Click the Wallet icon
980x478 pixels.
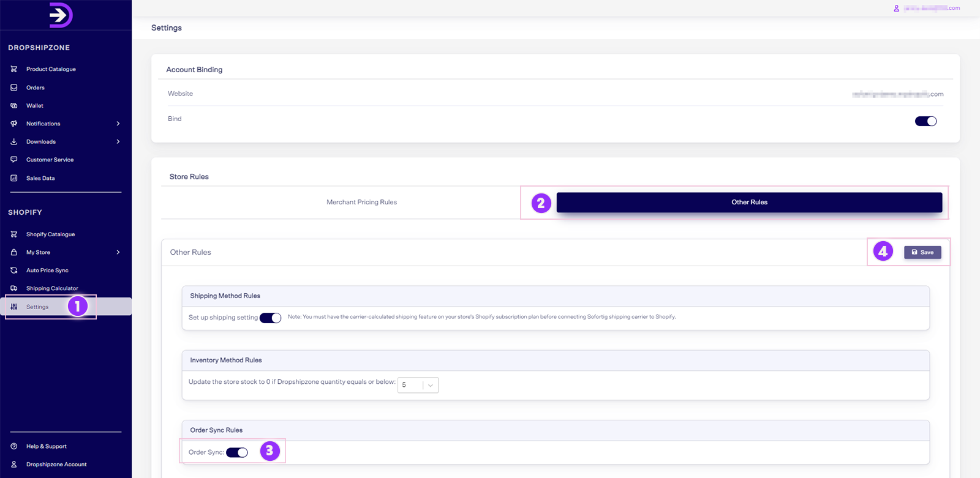click(14, 105)
